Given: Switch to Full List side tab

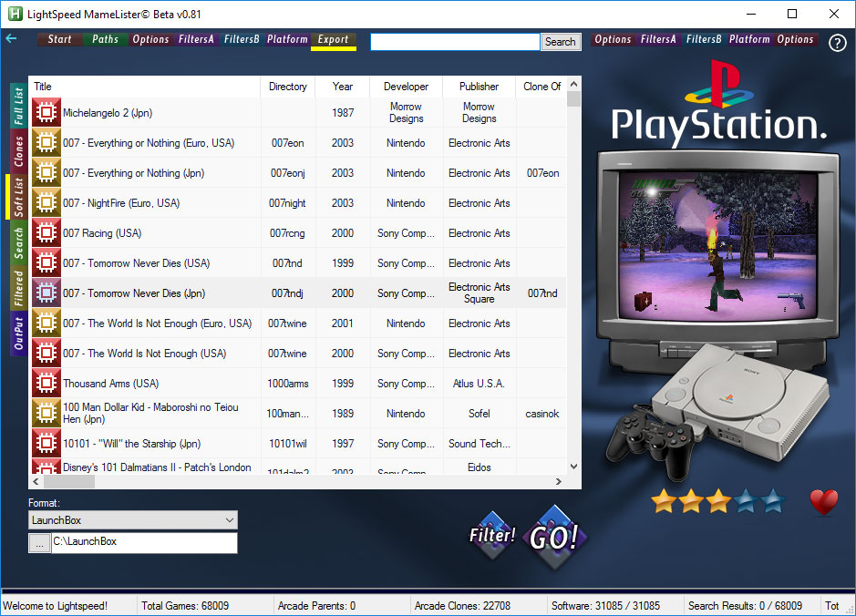Looking at the screenshot, I should (x=18, y=106).
